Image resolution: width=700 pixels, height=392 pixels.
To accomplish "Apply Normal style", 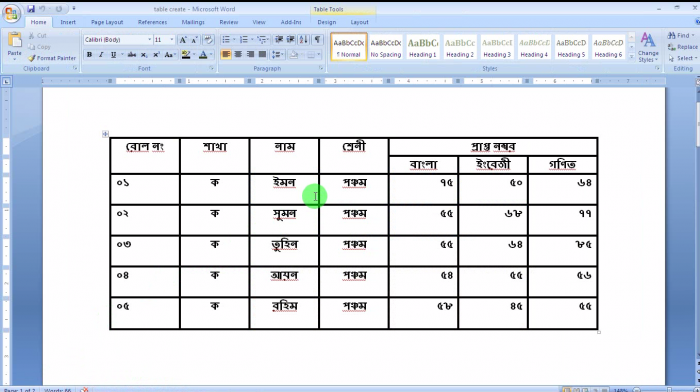I will (349, 46).
